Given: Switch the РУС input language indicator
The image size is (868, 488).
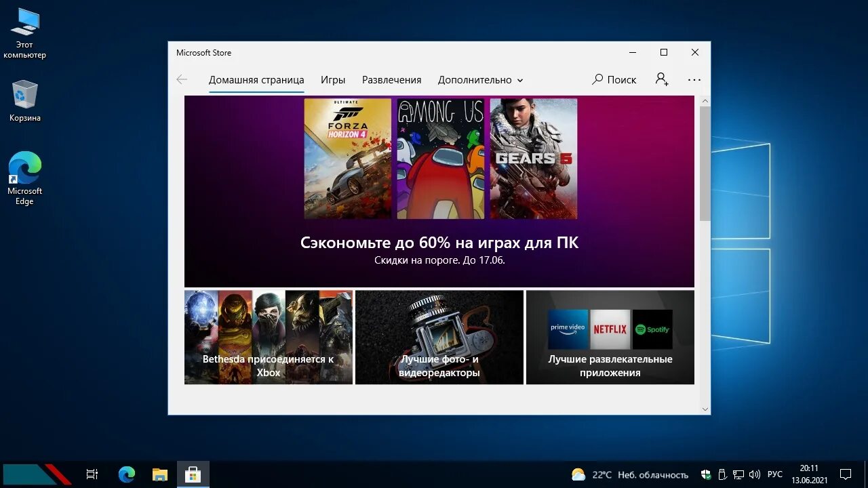Looking at the screenshot, I should coord(775,474).
